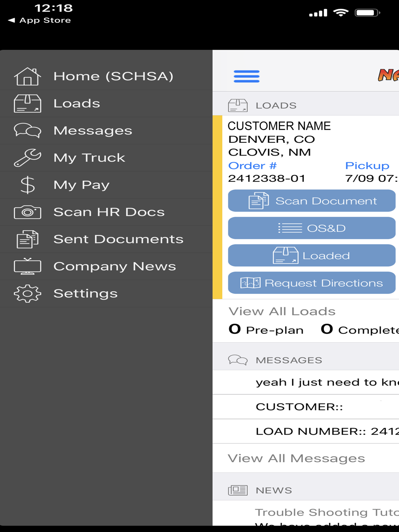Image resolution: width=399 pixels, height=532 pixels.
Task: Tap the documents icon for Sent Documents
Action: click(x=28, y=239)
